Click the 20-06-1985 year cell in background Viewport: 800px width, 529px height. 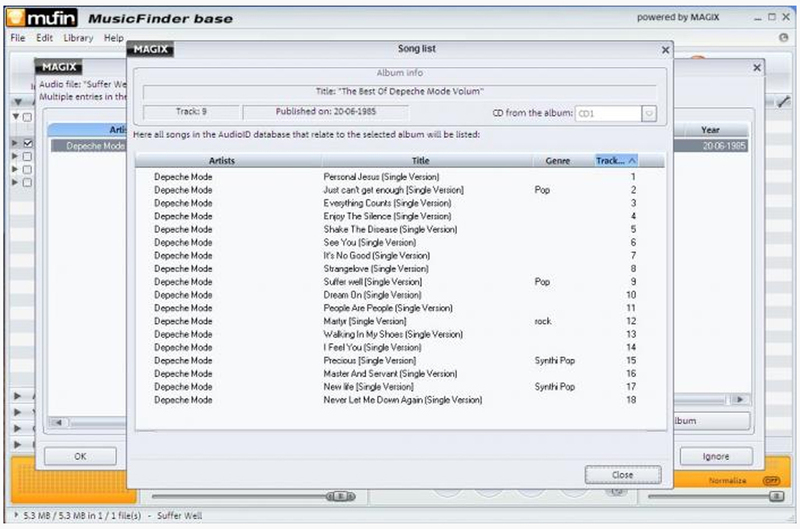click(723, 146)
